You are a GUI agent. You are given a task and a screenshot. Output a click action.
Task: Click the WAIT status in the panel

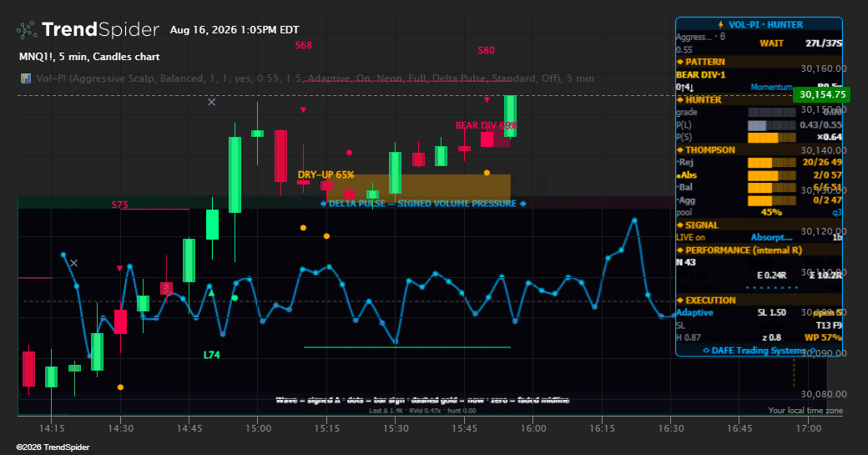771,43
